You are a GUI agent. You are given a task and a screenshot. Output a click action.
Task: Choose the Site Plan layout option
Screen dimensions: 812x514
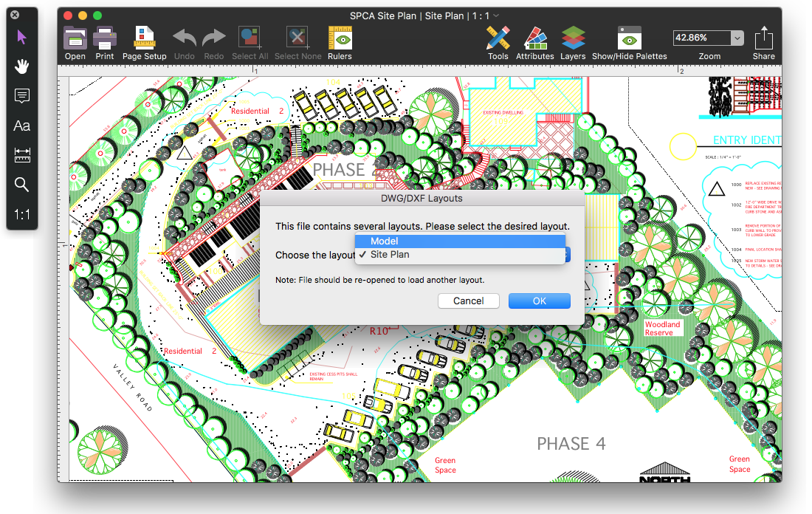[x=459, y=255]
